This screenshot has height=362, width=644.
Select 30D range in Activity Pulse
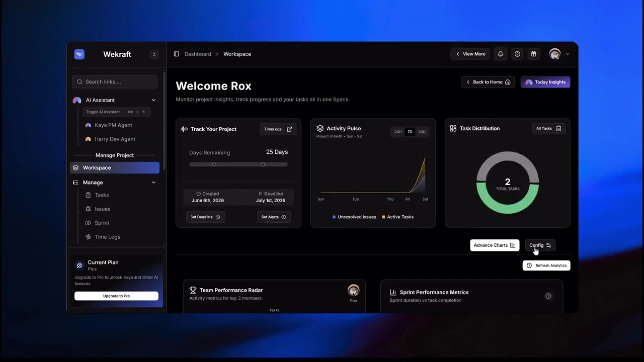click(x=422, y=132)
